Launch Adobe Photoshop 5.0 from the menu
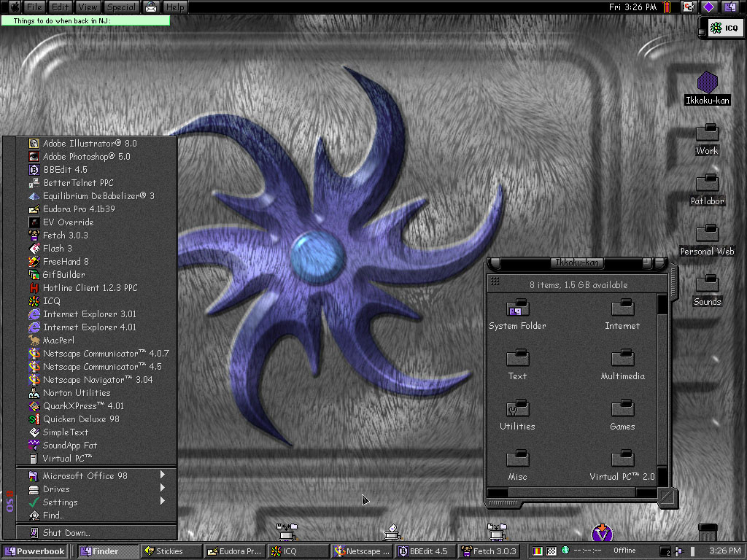Image resolution: width=747 pixels, height=560 pixels. point(86,157)
